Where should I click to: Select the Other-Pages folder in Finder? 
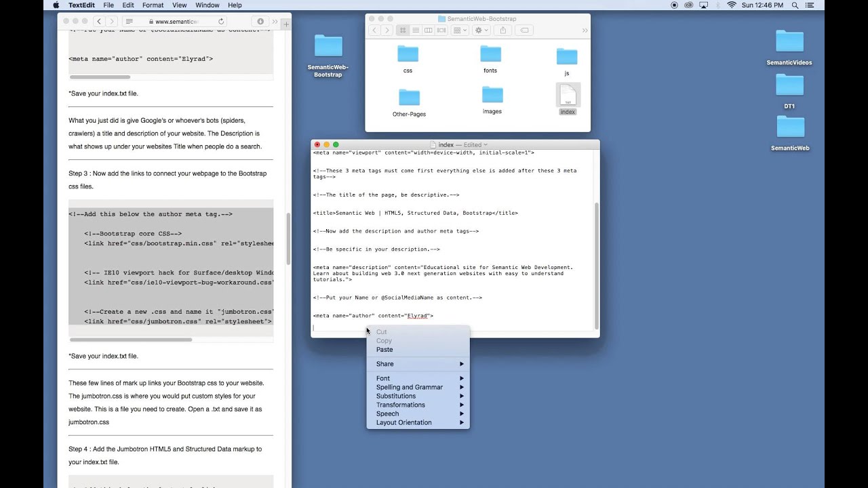click(409, 102)
